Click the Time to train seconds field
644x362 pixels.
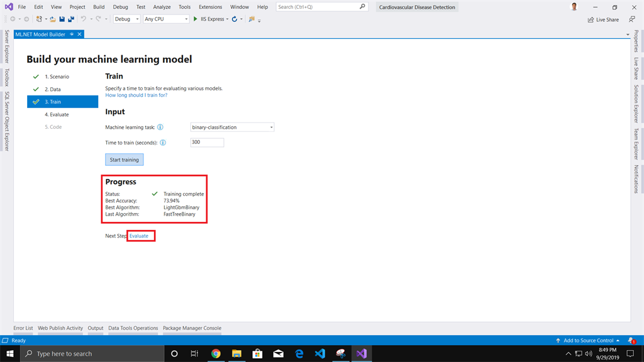(x=207, y=143)
